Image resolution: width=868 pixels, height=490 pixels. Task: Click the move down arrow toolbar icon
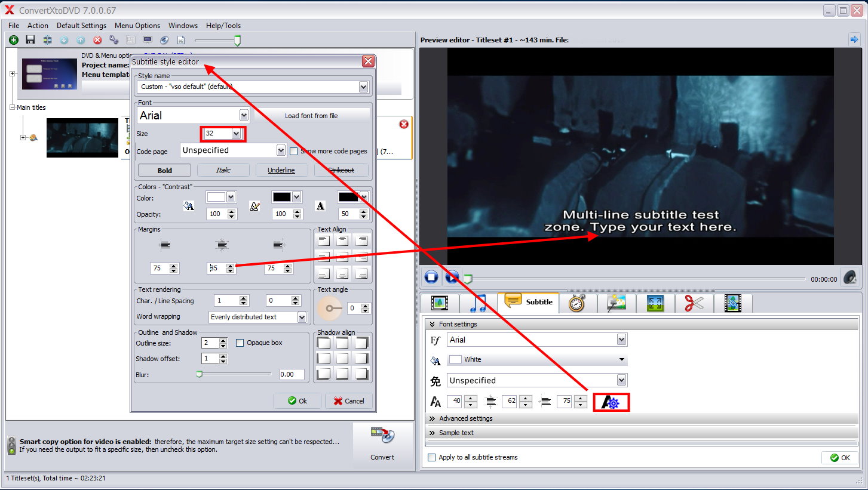(64, 40)
